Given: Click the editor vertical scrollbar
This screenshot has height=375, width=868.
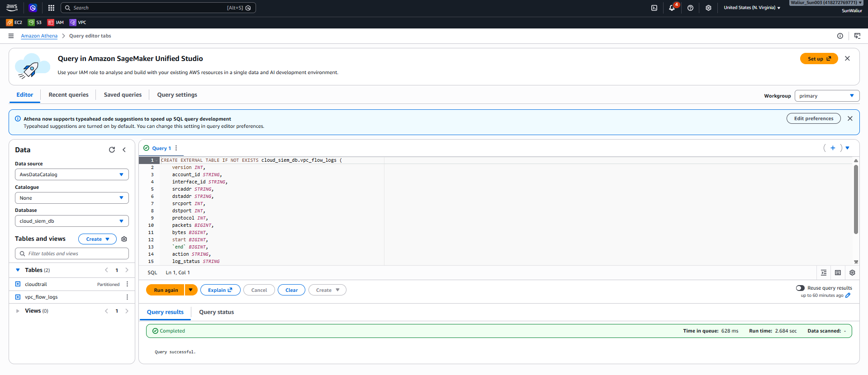Looking at the screenshot, I should [x=856, y=199].
